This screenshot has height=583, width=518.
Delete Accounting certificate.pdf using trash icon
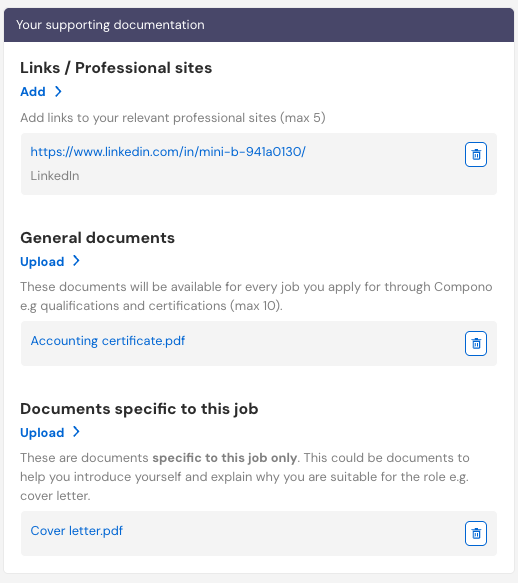tap(476, 344)
